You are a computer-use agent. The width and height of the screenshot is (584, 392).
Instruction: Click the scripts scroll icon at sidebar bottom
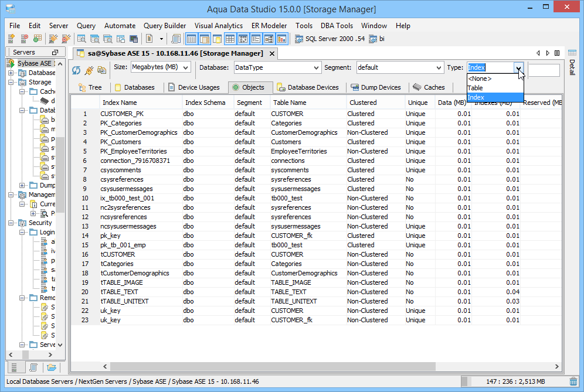click(33, 367)
